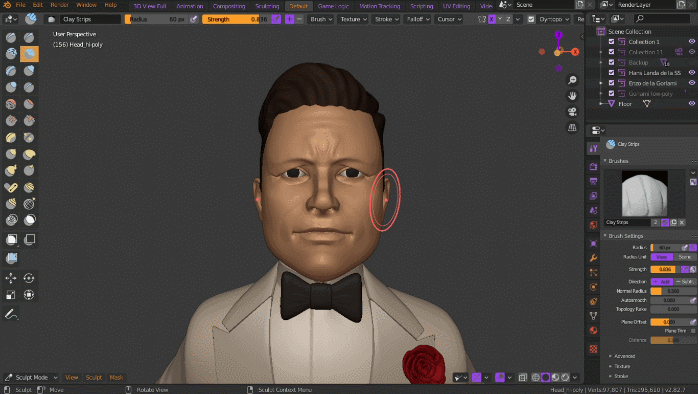The height and width of the screenshot is (394, 698).
Task: Adjust the Normal Radius slider
Action: (673, 291)
